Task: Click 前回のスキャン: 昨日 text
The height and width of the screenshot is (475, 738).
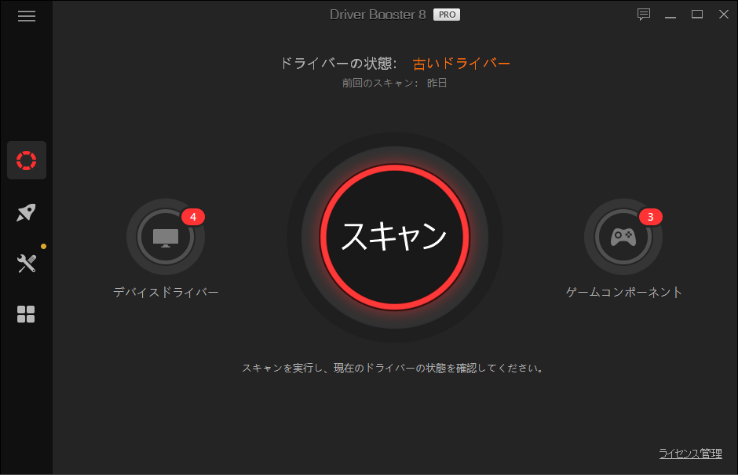Action: [394, 83]
